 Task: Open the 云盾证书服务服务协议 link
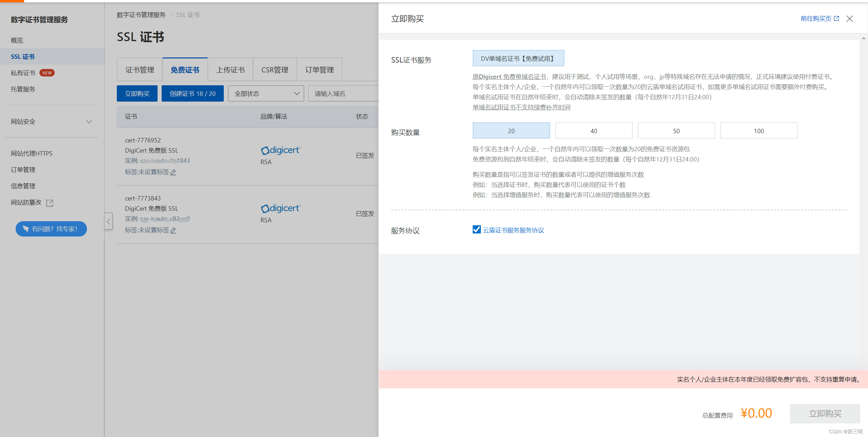[x=513, y=230]
